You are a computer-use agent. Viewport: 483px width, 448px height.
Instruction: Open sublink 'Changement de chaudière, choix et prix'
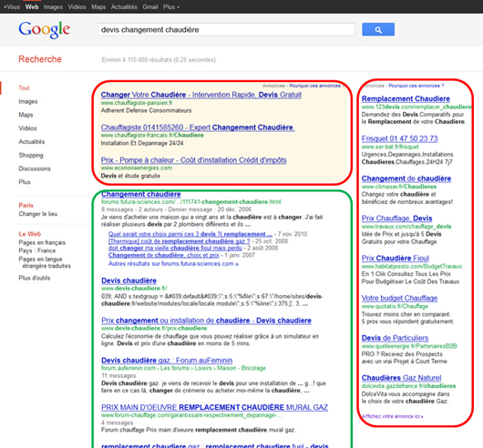[x=163, y=255]
